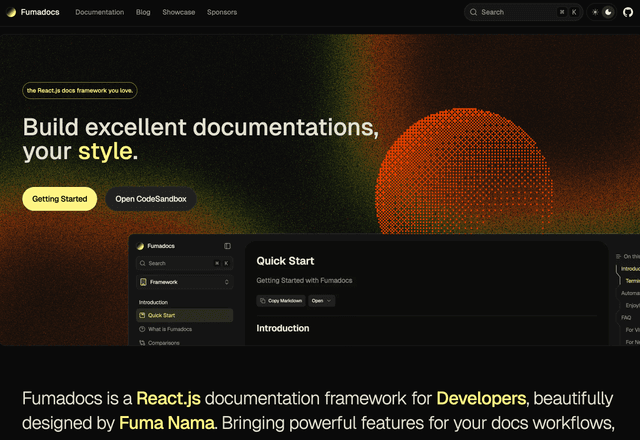Expand the Framework selector dropdown
Image resolution: width=640 pixels, height=440 pixels.
pyautogui.click(x=185, y=282)
